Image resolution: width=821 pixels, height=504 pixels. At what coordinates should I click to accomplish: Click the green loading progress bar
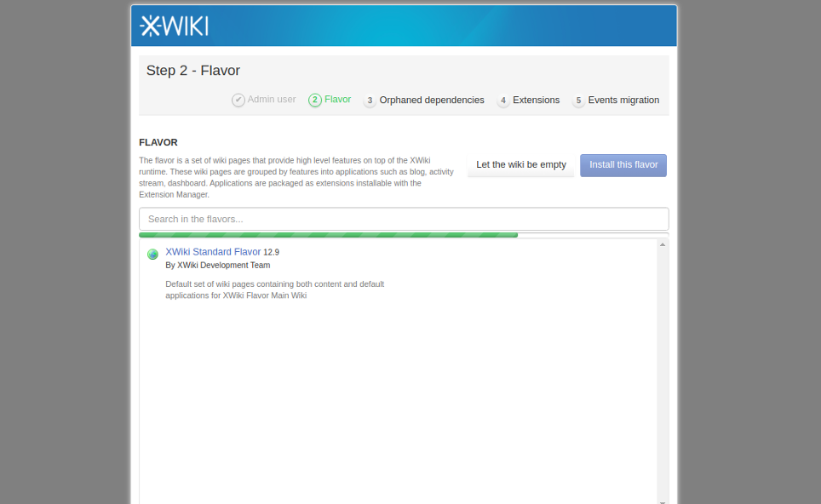[x=328, y=235]
